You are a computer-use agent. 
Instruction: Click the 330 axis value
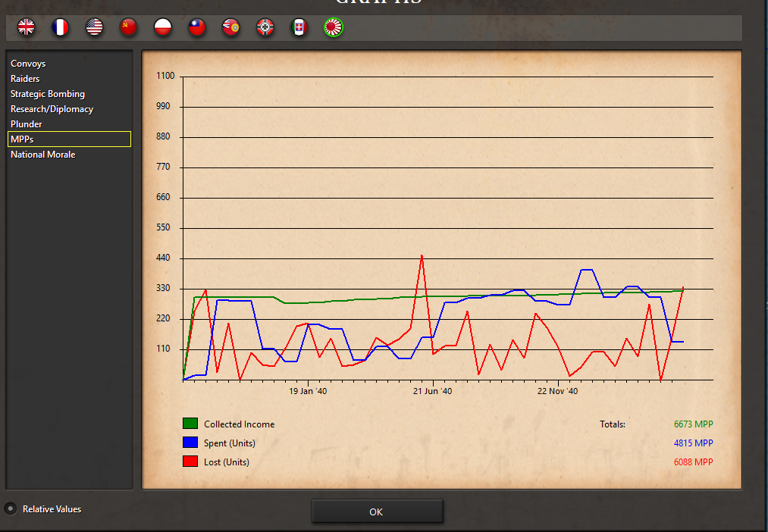[x=163, y=288]
